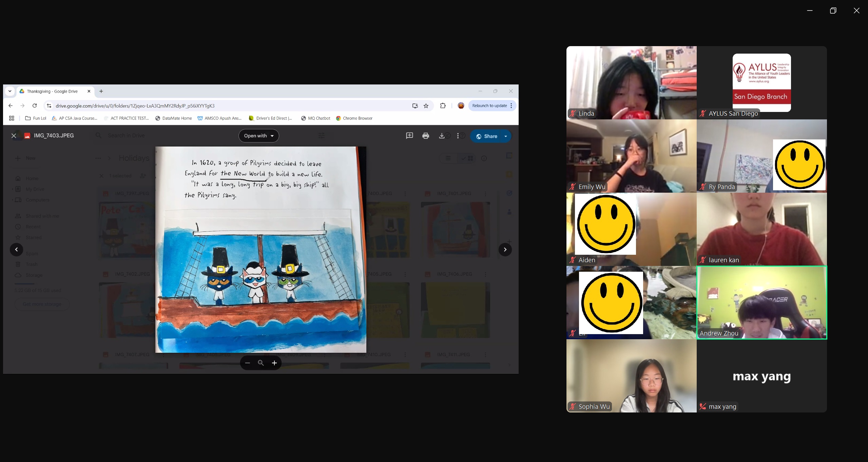Open ACT PRACTICE TEST bookmark
This screenshot has width=868, height=462.
(127, 118)
